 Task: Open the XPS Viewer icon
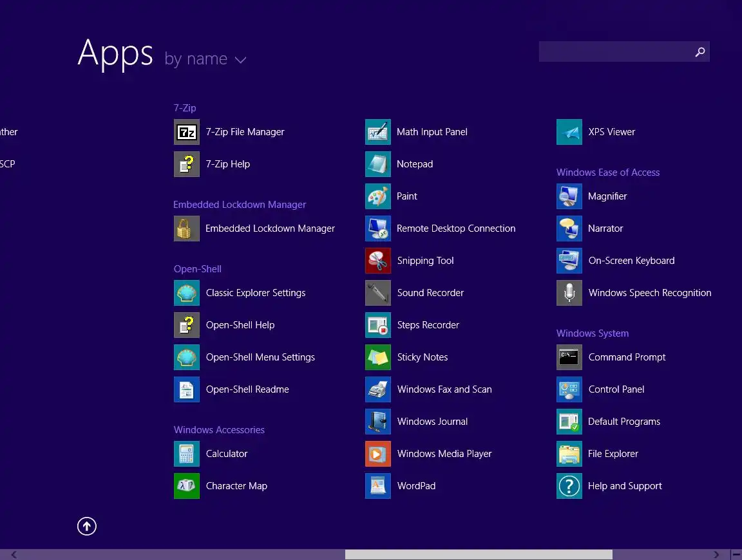tap(569, 132)
